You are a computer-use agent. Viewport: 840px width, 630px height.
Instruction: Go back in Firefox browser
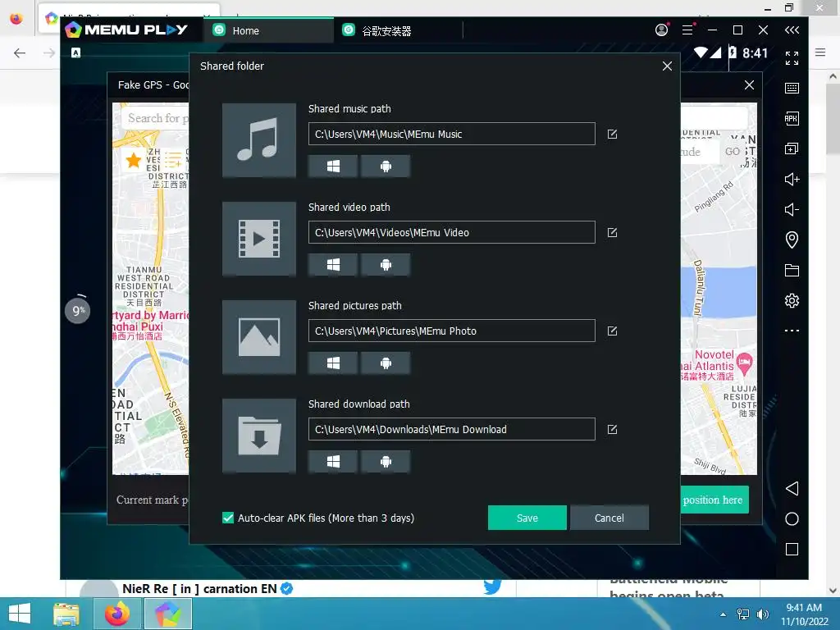20,52
